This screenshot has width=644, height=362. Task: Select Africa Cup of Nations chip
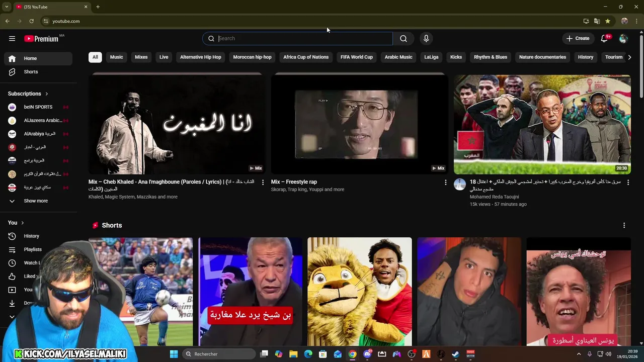[306, 57]
